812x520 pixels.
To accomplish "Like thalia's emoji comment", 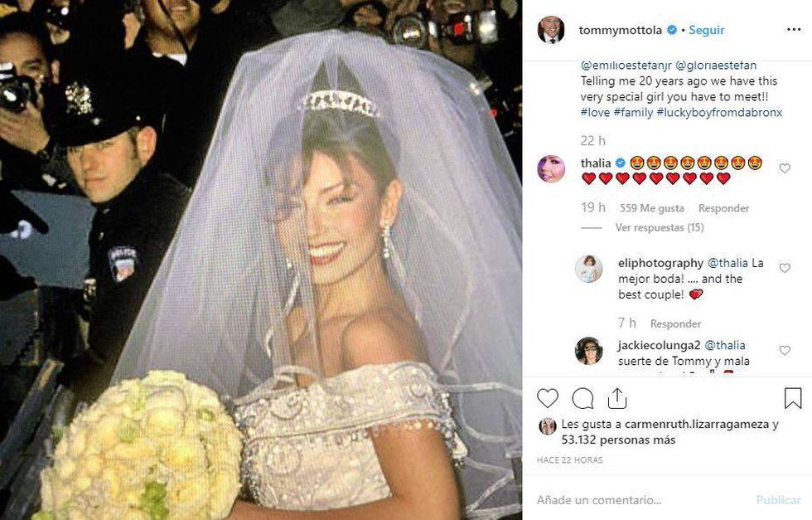I will coord(785,168).
